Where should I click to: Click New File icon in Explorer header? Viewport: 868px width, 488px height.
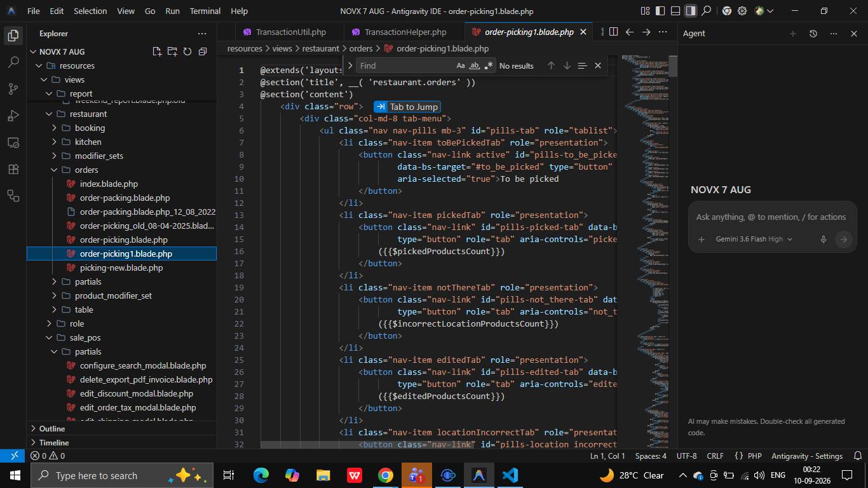coord(157,51)
